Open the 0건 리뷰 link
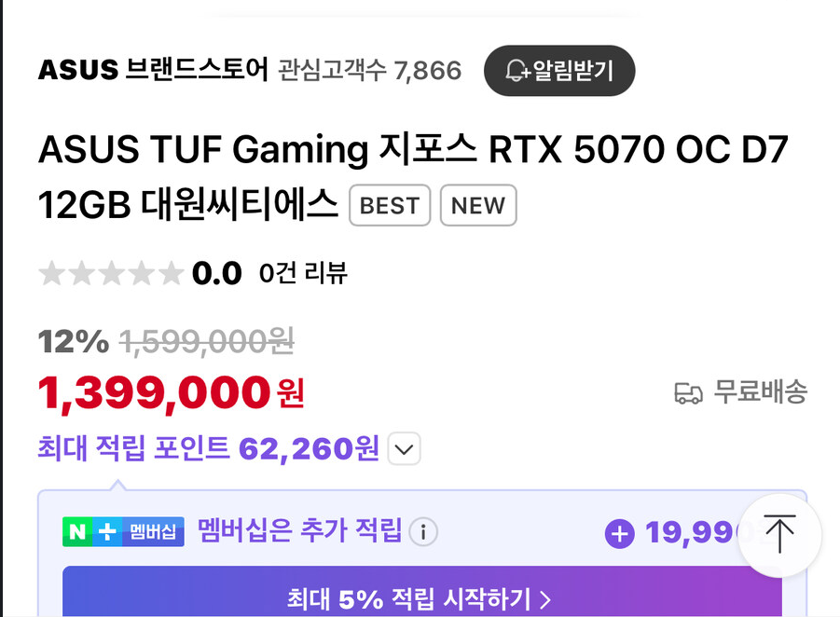The image size is (840, 617). 303,273
